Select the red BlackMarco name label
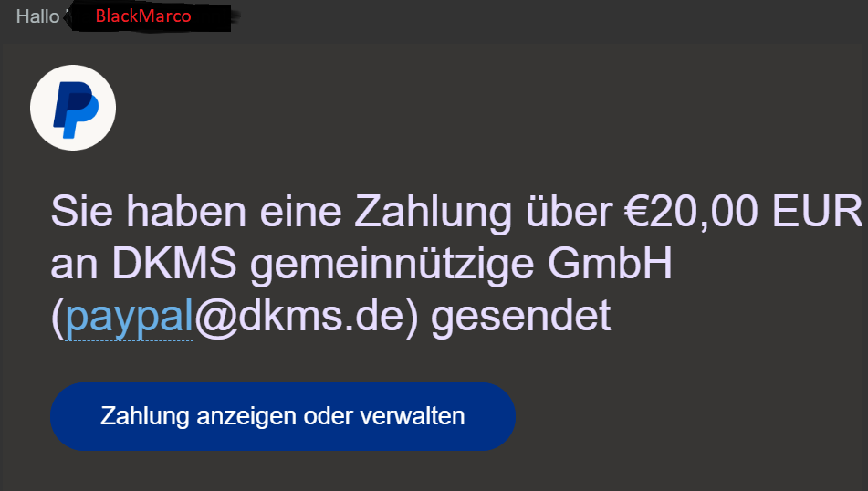This screenshot has width=868, height=491. tap(143, 16)
